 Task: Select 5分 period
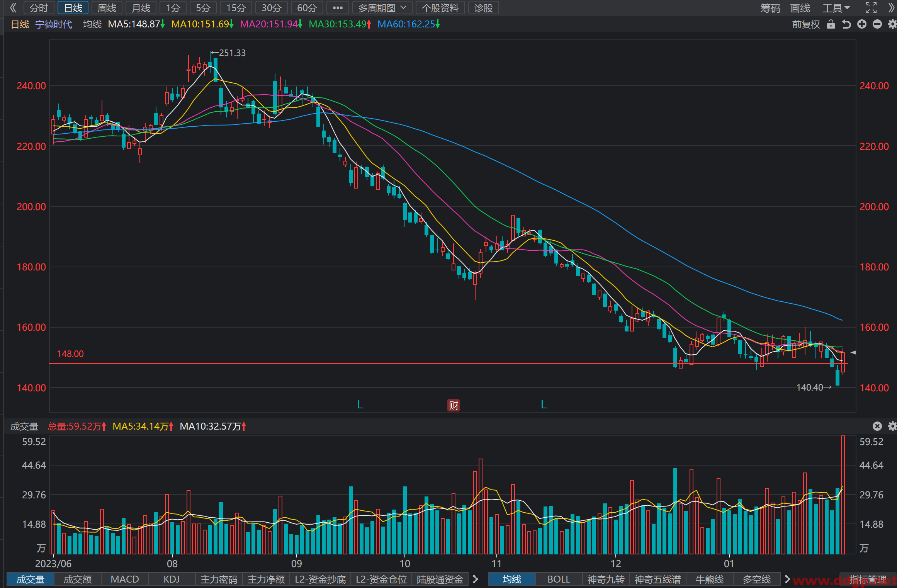[x=203, y=8]
